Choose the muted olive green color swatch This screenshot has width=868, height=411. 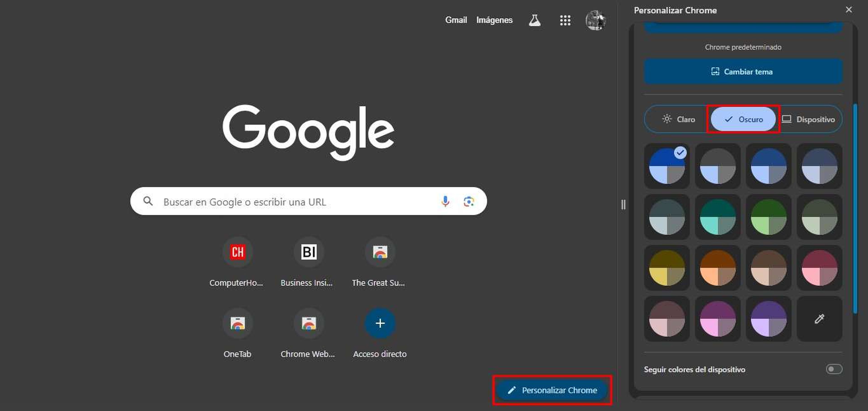[x=819, y=217]
